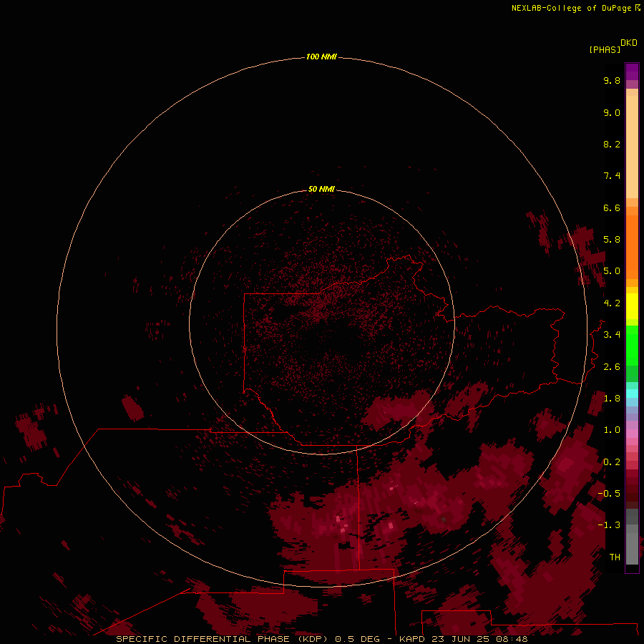Click the 1.0 value on color scale
This screenshot has height=644, width=644.
(x=612, y=430)
